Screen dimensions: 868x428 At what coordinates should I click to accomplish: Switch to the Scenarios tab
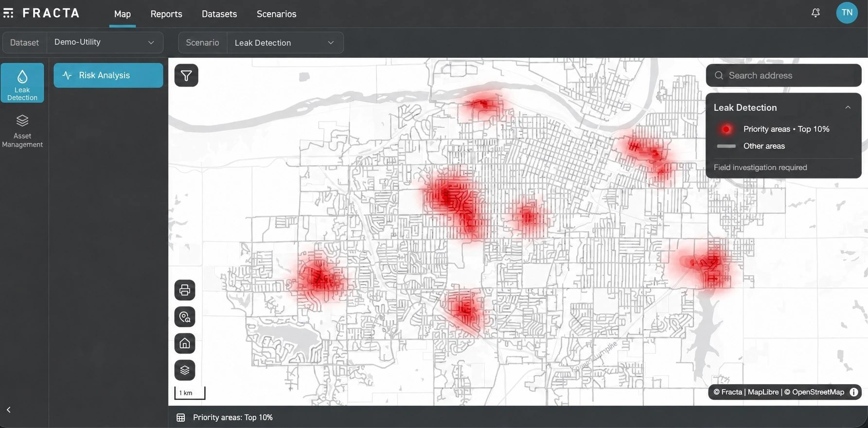coord(277,14)
